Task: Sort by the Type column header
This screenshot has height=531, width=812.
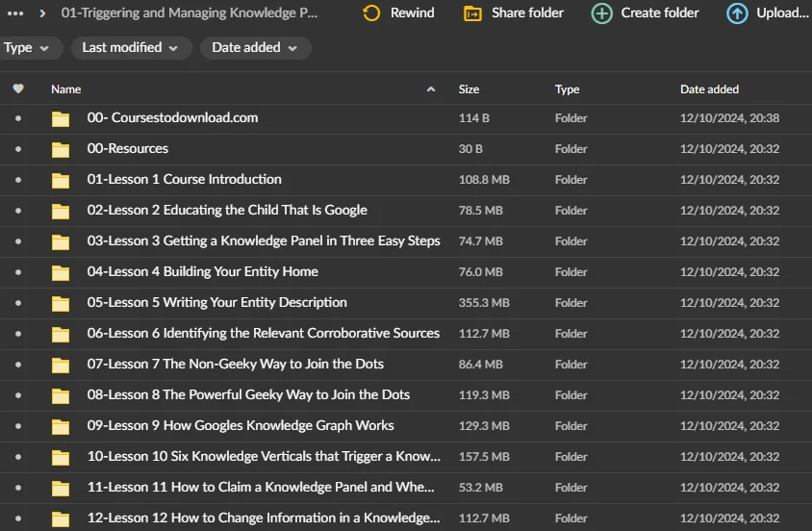Action: [x=567, y=89]
